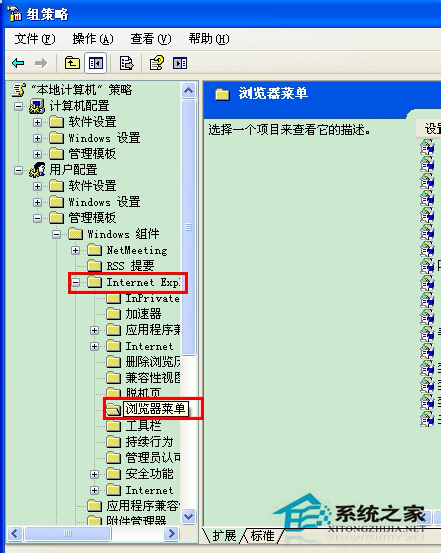Viewport: 441px width, 553px height.
Task: Click the Export list toolbar icon
Action: pos(126,63)
